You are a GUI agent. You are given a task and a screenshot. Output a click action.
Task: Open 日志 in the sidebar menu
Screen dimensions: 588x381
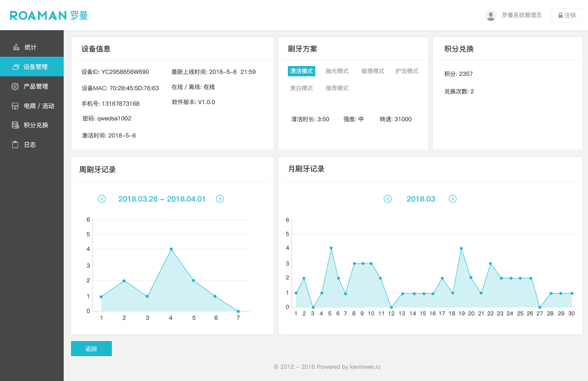point(30,145)
